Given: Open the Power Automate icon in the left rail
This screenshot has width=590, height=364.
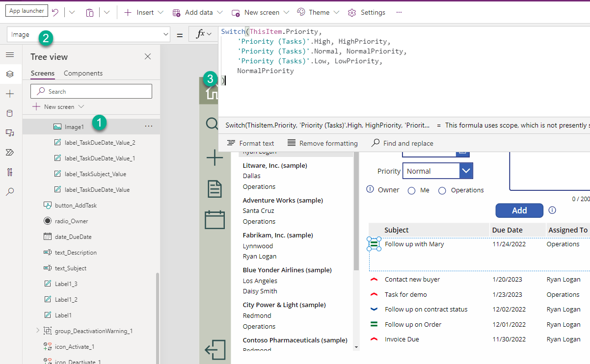Looking at the screenshot, I should [10, 153].
